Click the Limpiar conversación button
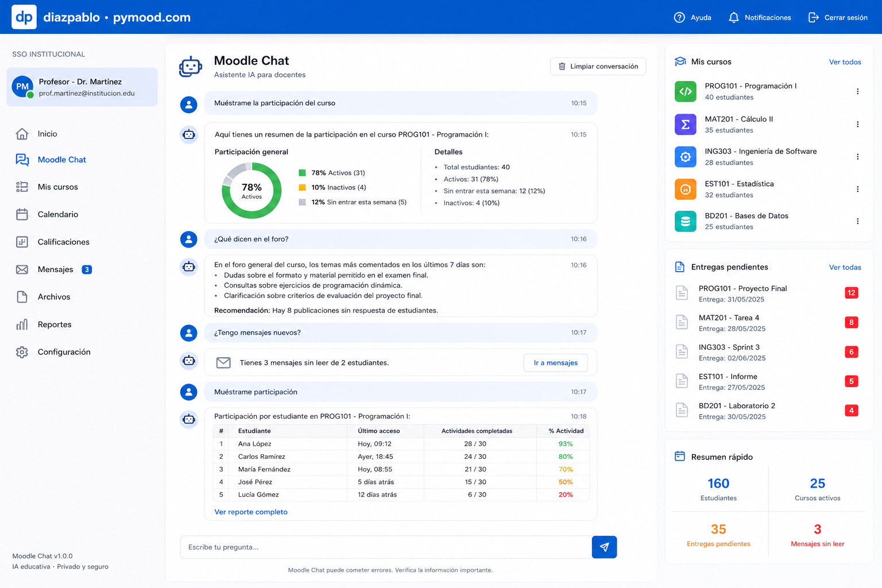This screenshot has height=588, width=882. click(598, 67)
